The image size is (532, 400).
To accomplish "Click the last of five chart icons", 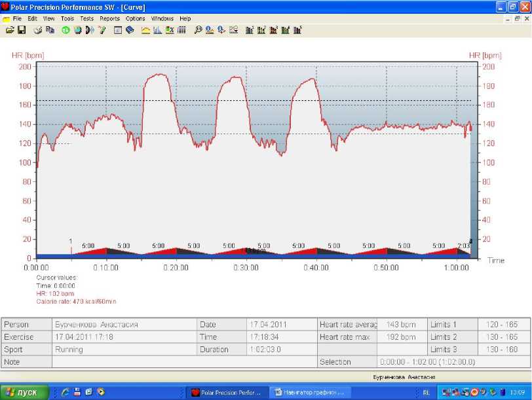I will point(298,30).
